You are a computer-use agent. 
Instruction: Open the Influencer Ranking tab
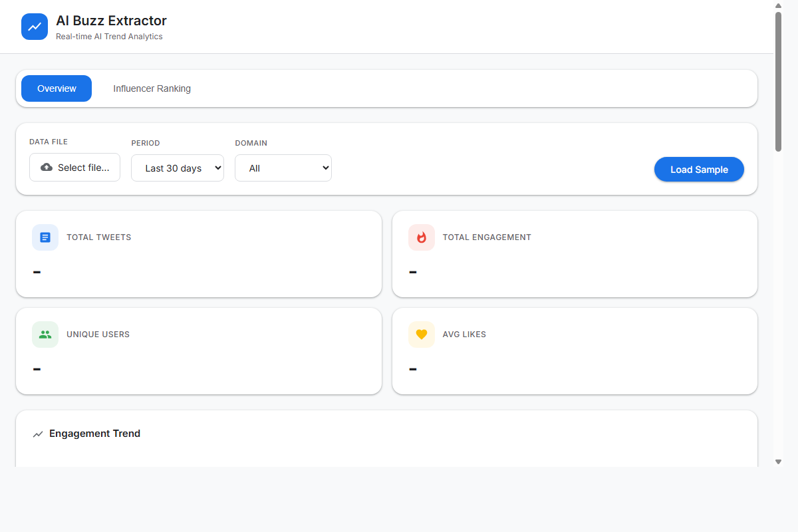click(152, 88)
